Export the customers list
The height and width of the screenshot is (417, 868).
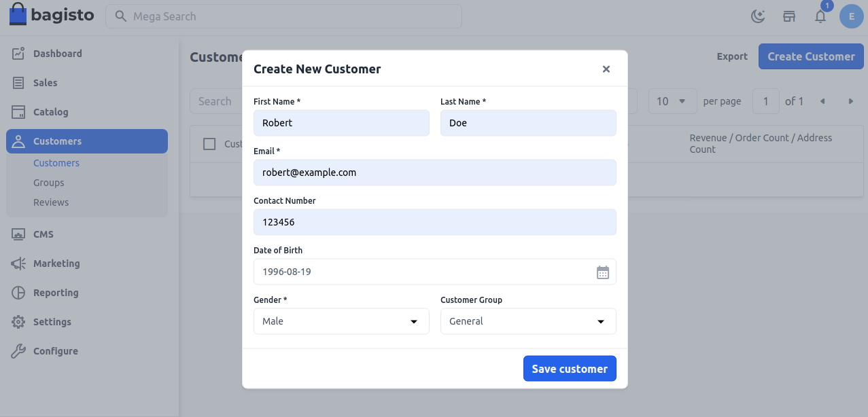[731, 56]
